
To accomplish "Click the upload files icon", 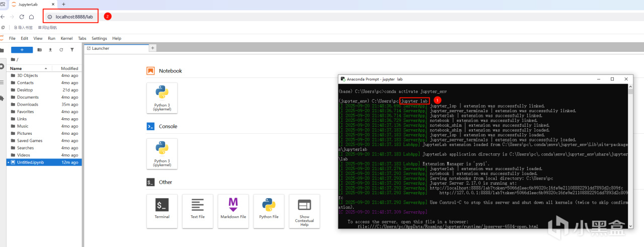I will click(x=50, y=50).
